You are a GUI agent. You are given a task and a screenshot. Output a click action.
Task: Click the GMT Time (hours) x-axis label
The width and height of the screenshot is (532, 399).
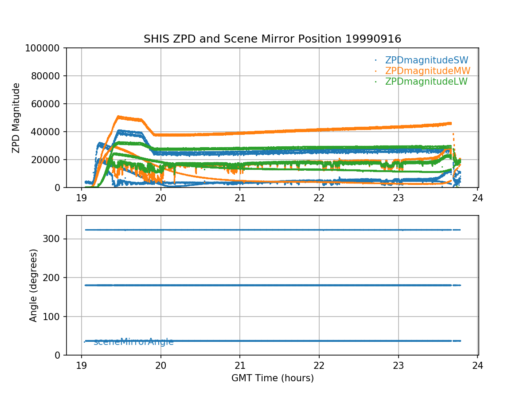pyautogui.click(x=272, y=378)
